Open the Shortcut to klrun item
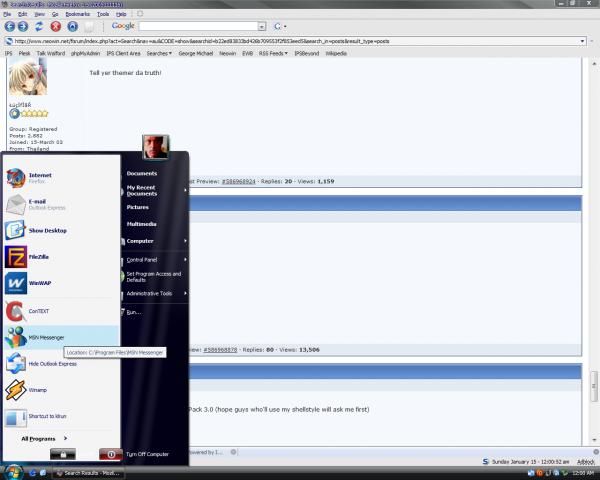 pyautogui.click(x=61, y=416)
